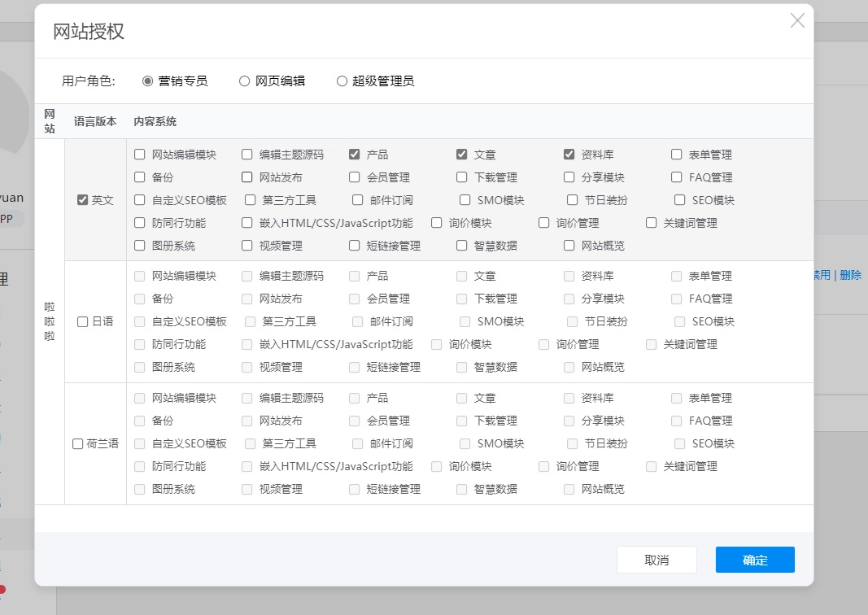Enable 网站编辑模块 for 英文
Screen dimensions: 868x615
(x=139, y=155)
